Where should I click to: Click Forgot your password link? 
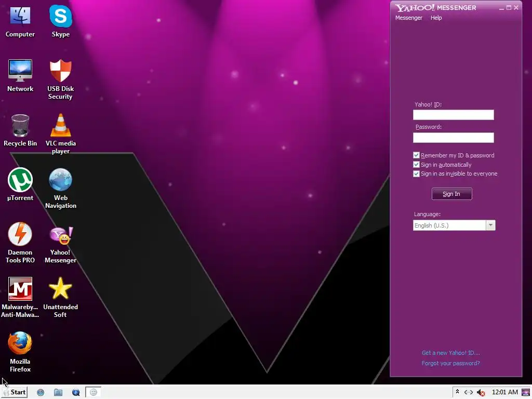tap(450, 363)
